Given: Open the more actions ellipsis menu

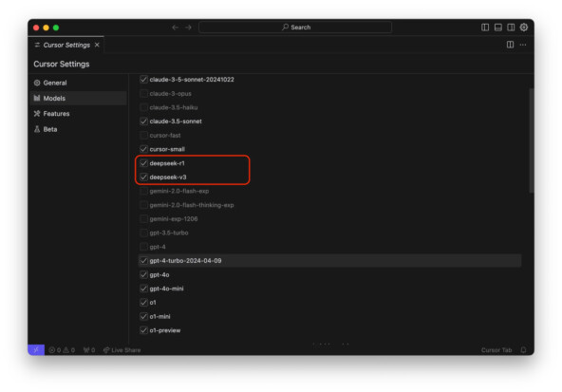Looking at the screenshot, I should [x=523, y=45].
